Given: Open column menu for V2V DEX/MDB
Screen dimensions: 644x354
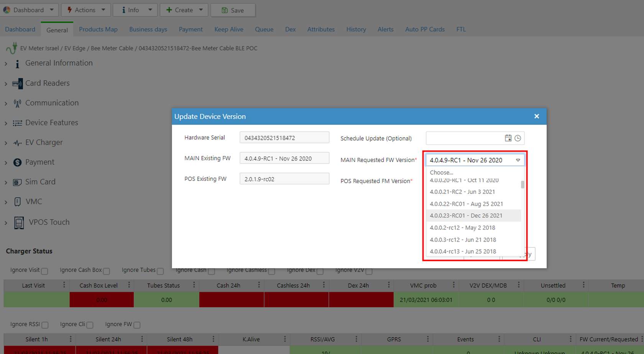Looking at the screenshot, I should [x=519, y=285].
